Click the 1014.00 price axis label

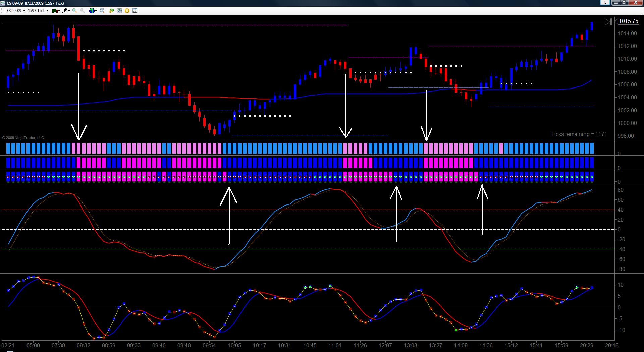(627, 33)
